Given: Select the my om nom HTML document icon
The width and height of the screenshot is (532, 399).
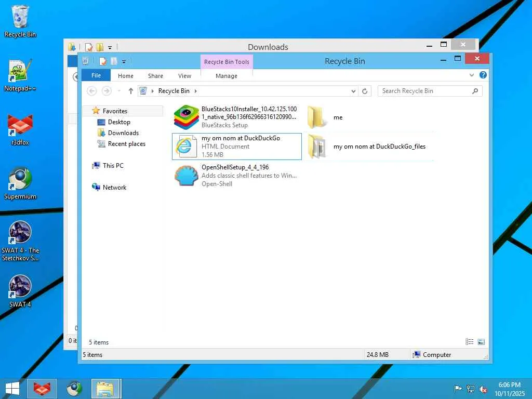Looking at the screenshot, I should pos(185,146).
